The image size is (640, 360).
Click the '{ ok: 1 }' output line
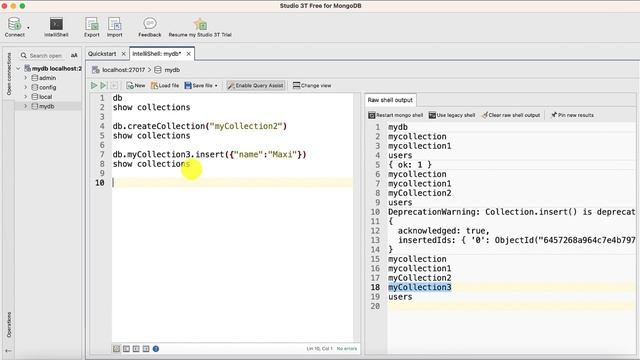410,164
